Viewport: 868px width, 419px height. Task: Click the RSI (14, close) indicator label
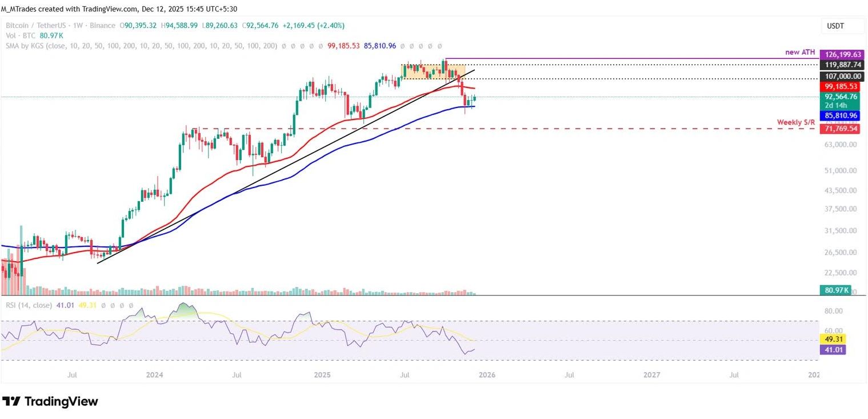coord(27,305)
